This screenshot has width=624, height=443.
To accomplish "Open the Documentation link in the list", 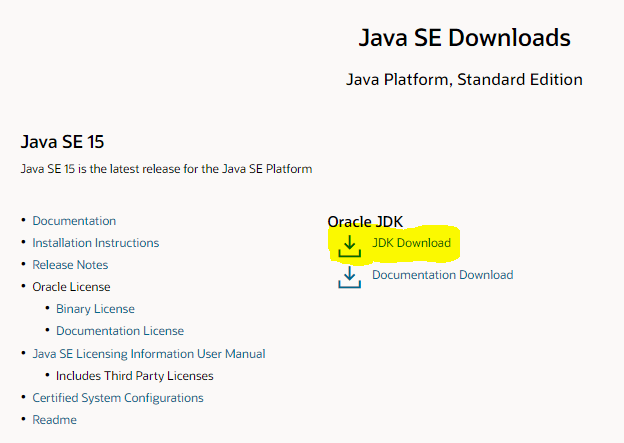I will pos(74,221).
